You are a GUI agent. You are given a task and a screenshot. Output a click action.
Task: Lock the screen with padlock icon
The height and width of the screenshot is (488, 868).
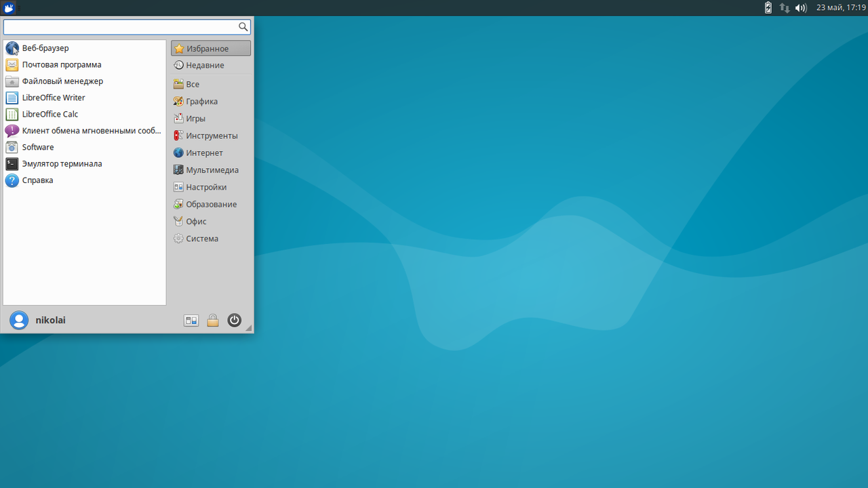click(213, 321)
